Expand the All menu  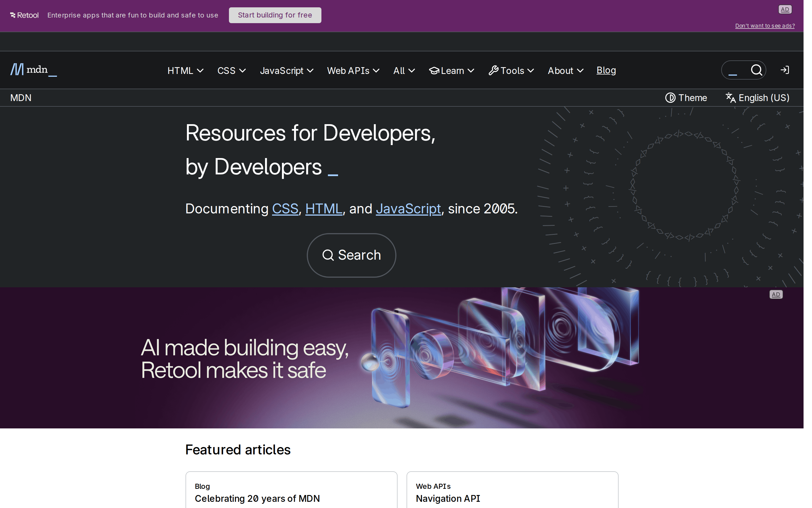pyautogui.click(x=404, y=71)
